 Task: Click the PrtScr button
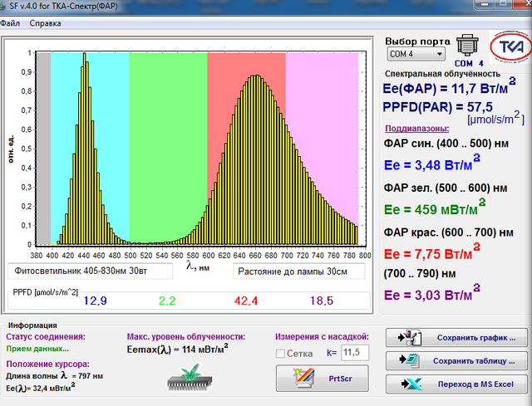(x=323, y=379)
